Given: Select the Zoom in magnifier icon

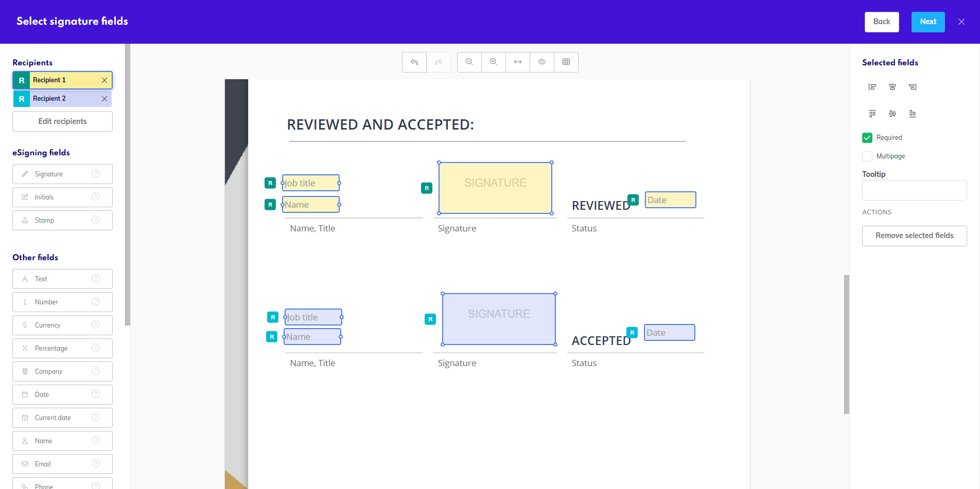Looking at the screenshot, I should coord(493,62).
